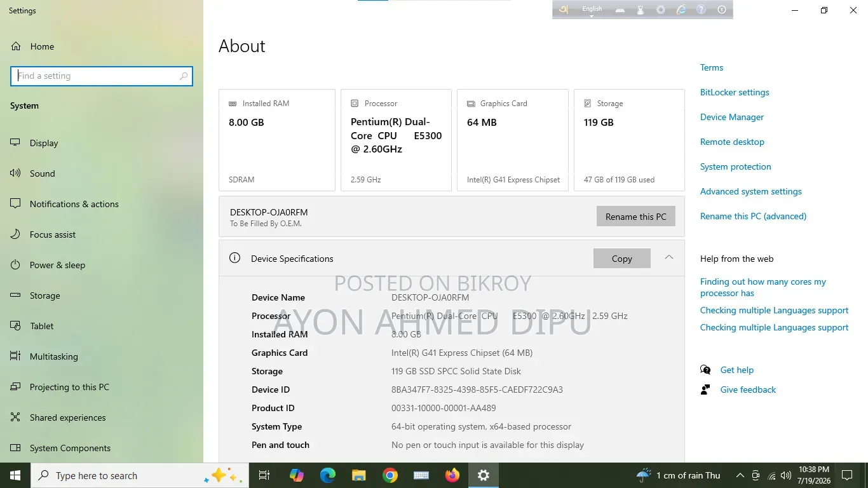The height and width of the screenshot is (488, 868).
Task: Open Finding out how many cores link
Action: (x=763, y=287)
